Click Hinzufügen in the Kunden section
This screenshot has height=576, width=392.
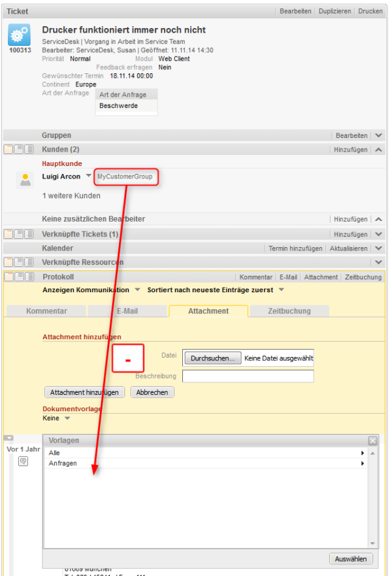[351, 150]
